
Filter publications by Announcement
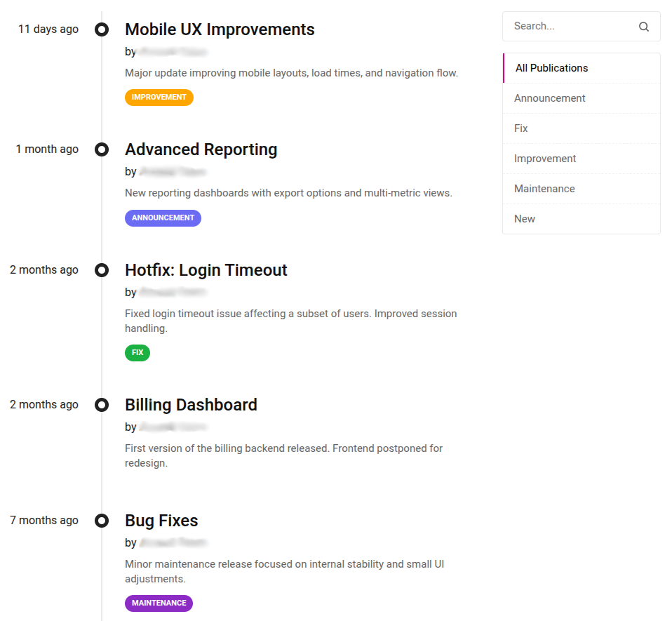tap(549, 98)
